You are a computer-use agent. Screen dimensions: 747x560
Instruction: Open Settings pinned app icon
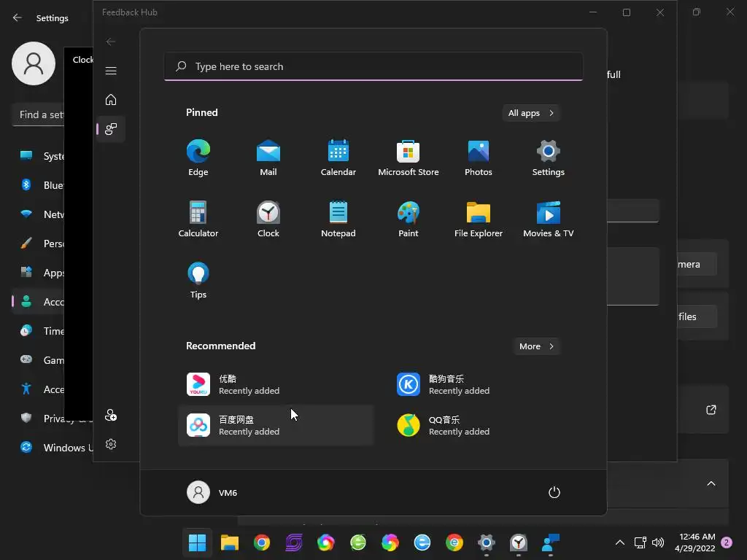549,157
